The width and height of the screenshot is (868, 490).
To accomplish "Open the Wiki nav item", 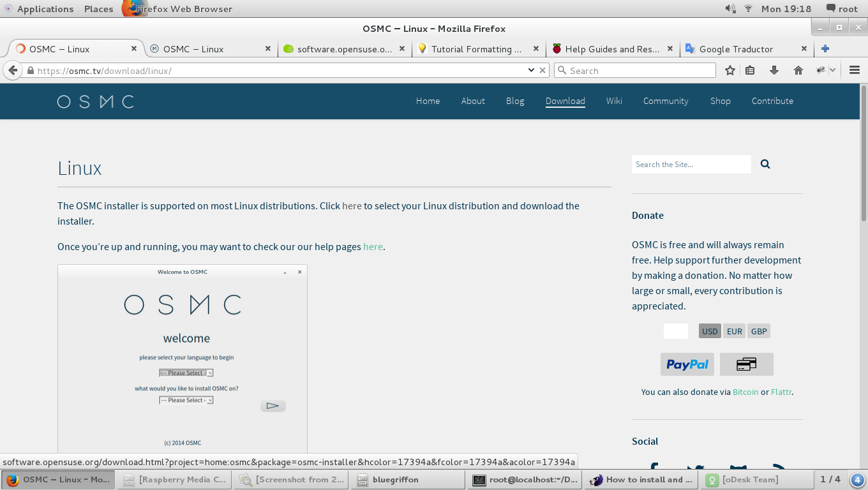I will (x=614, y=101).
